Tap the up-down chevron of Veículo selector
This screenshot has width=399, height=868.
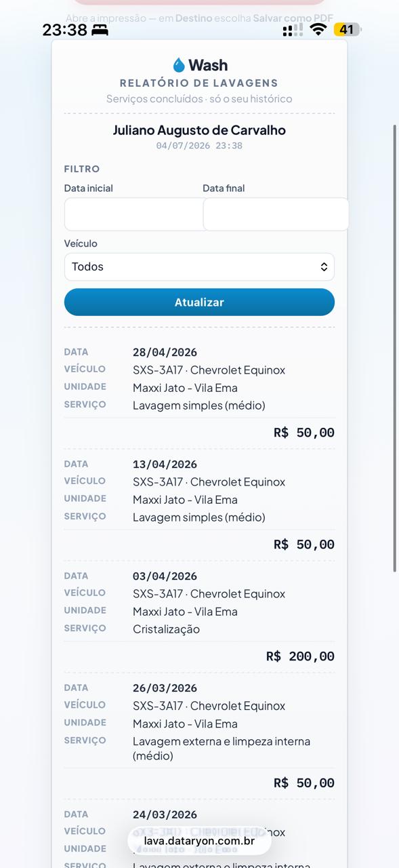click(324, 267)
